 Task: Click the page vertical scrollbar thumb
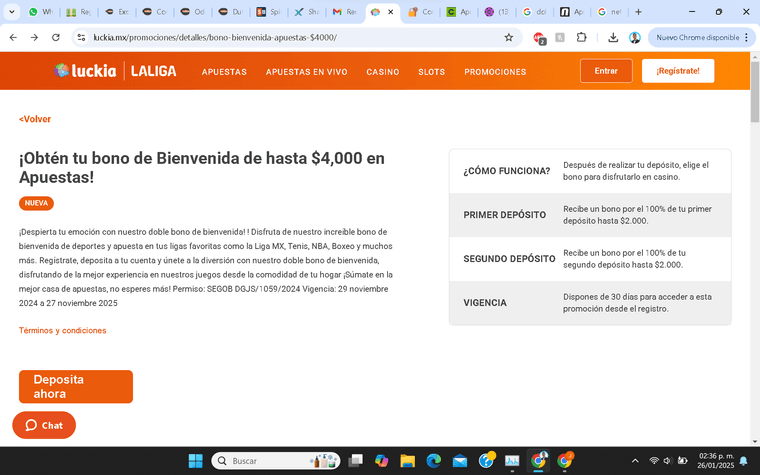tap(755, 91)
